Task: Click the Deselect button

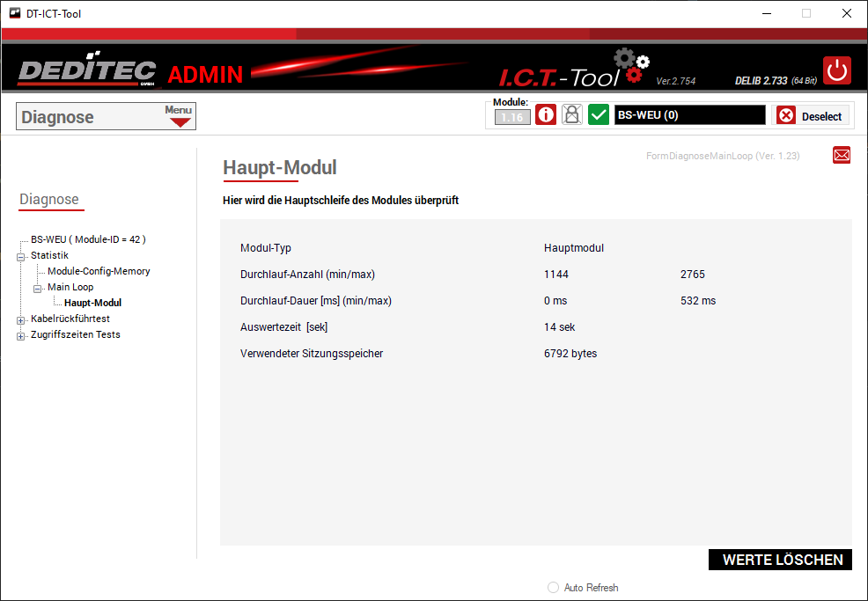Action: (811, 116)
